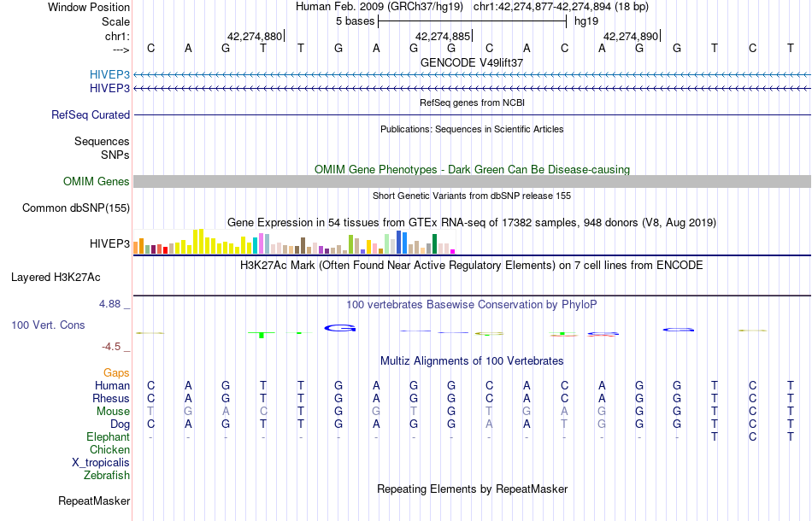Open the RefSeq Curated track label
812x521 pixels.
pos(91,114)
